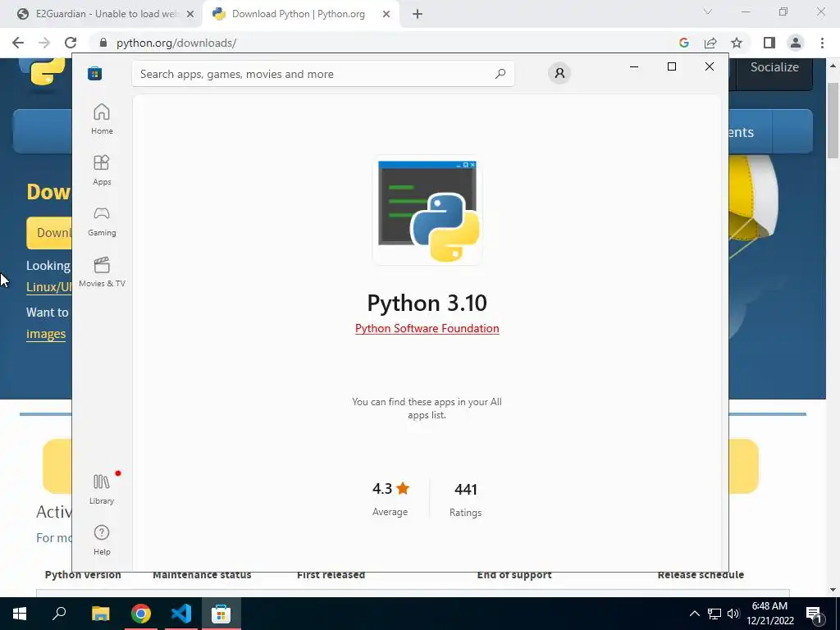Open Library in Store sidebar

click(x=102, y=489)
